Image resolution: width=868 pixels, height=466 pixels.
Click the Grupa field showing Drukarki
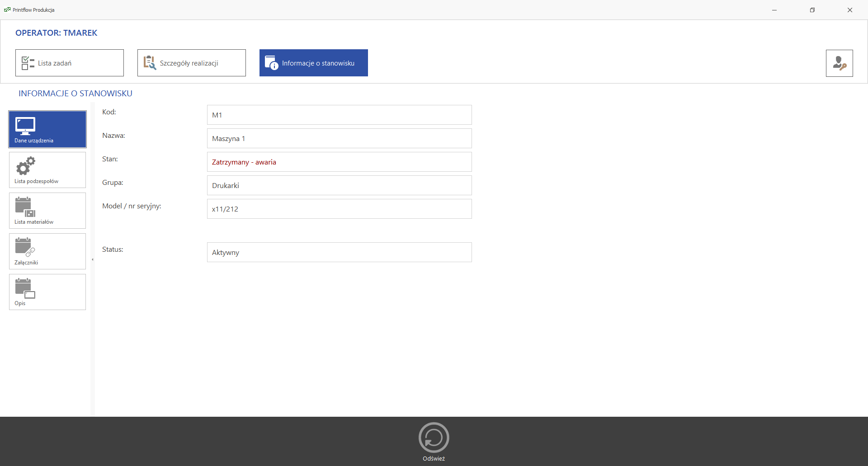(339, 185)
